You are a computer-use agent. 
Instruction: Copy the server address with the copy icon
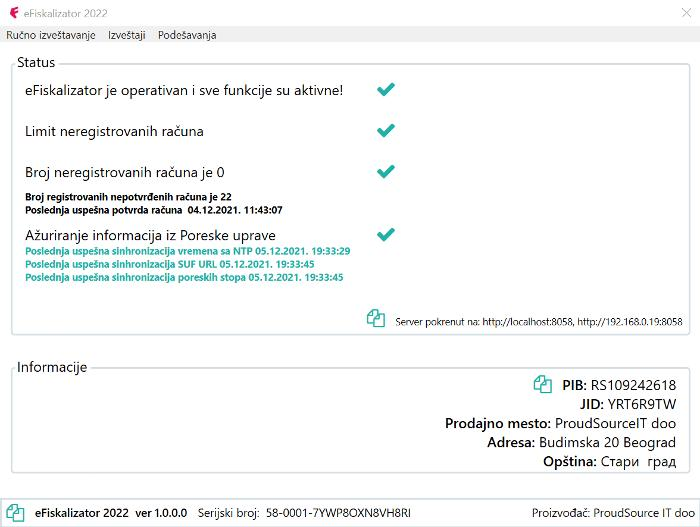376,318
